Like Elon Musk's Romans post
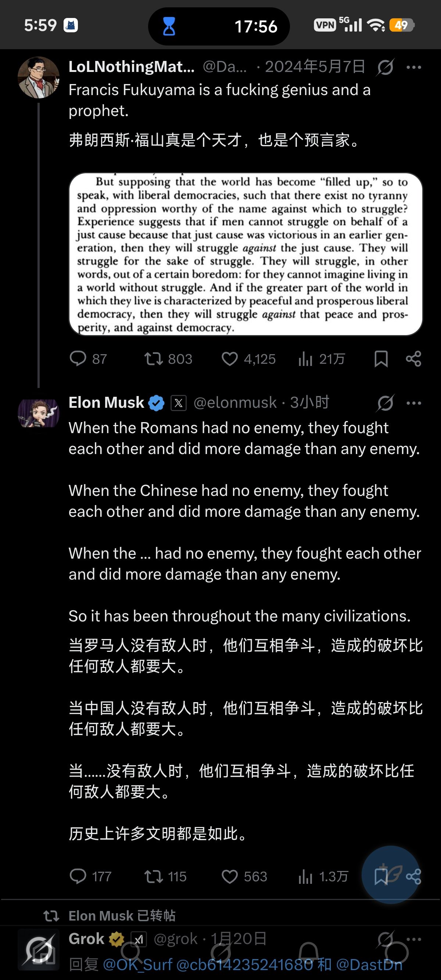The width and height of the screenshot is (441, 980). tap(230, 876)
